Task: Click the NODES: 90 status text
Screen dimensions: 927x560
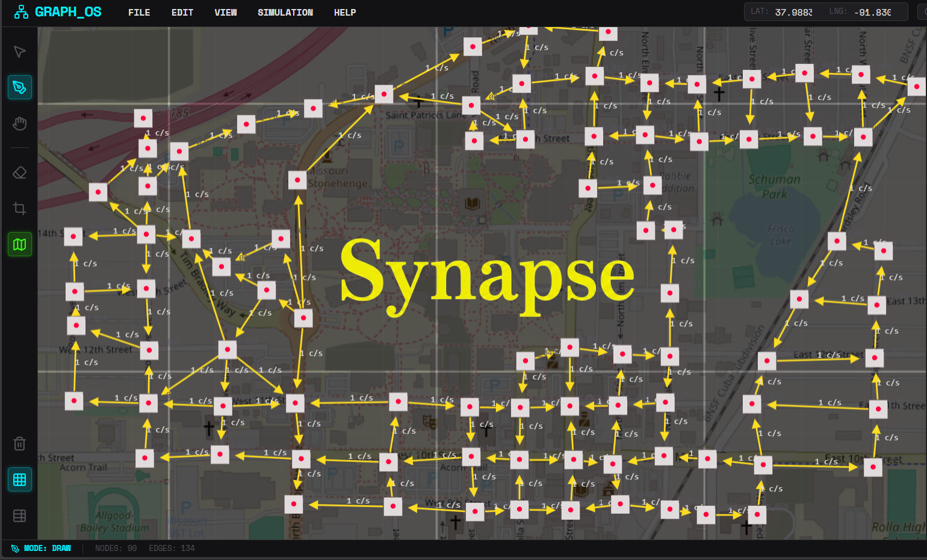Action: tap(116, 549)
